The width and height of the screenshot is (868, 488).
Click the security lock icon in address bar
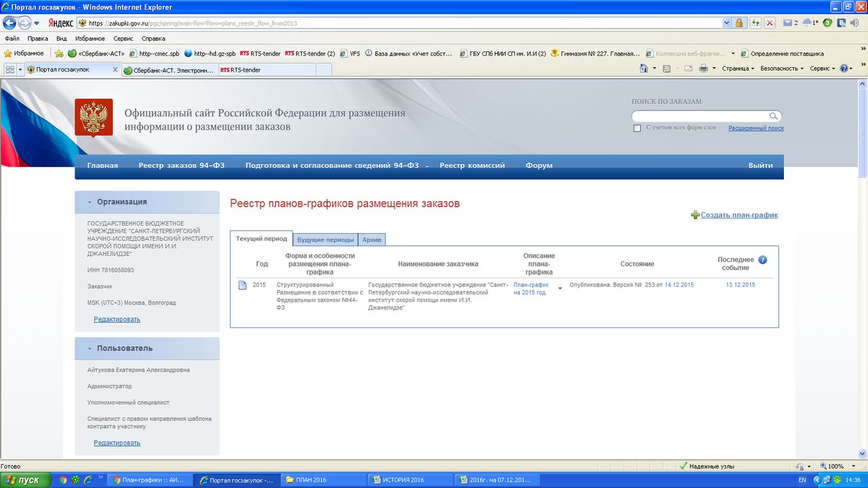739,23
